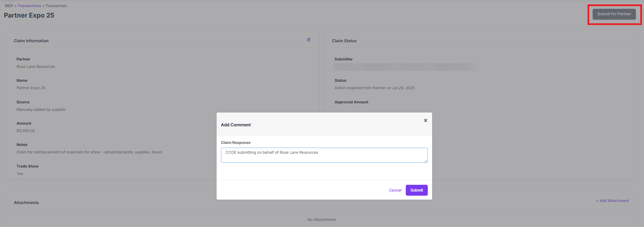The height and width of the screenshot is (227, 644).
Task: Click the Add Comment dialog title
Action: tap(236, 125)
